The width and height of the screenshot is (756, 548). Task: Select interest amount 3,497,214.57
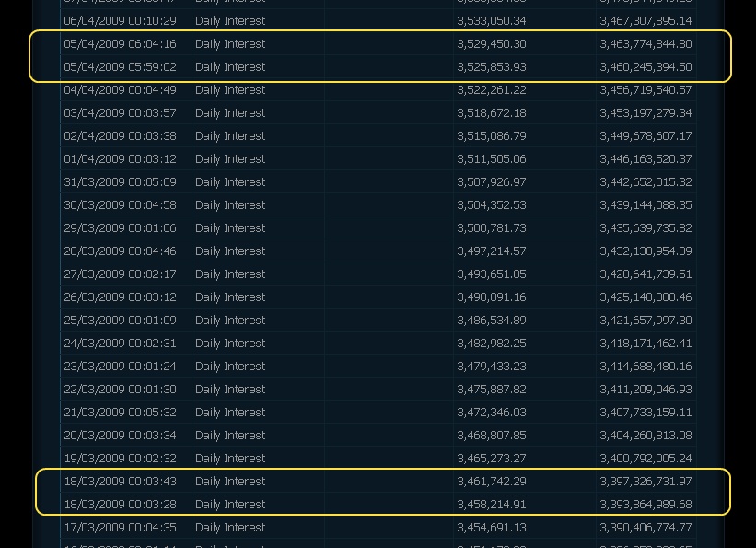492,251
